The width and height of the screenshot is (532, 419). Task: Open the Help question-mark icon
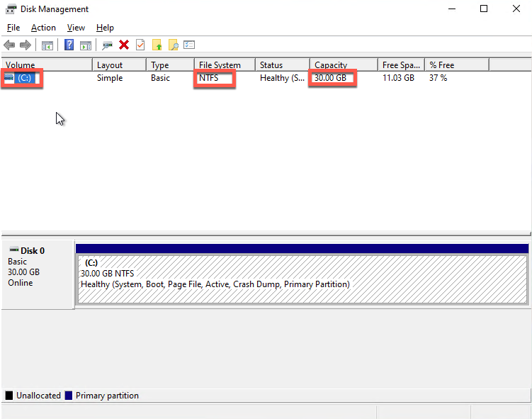point(69,45)
